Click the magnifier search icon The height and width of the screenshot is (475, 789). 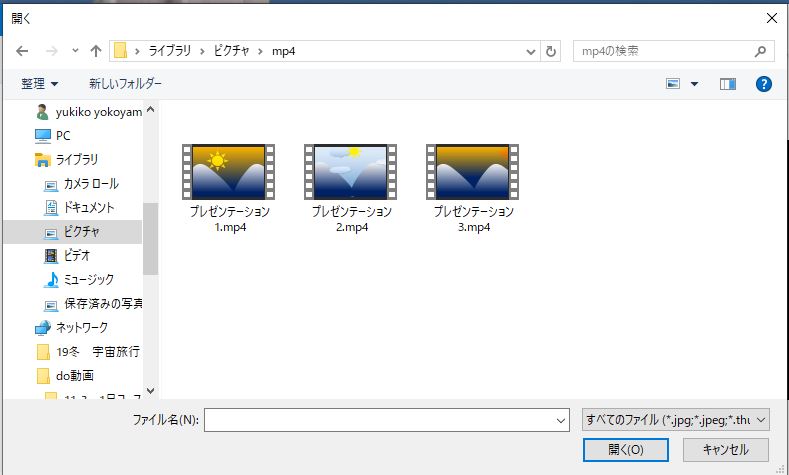[760, 51]
